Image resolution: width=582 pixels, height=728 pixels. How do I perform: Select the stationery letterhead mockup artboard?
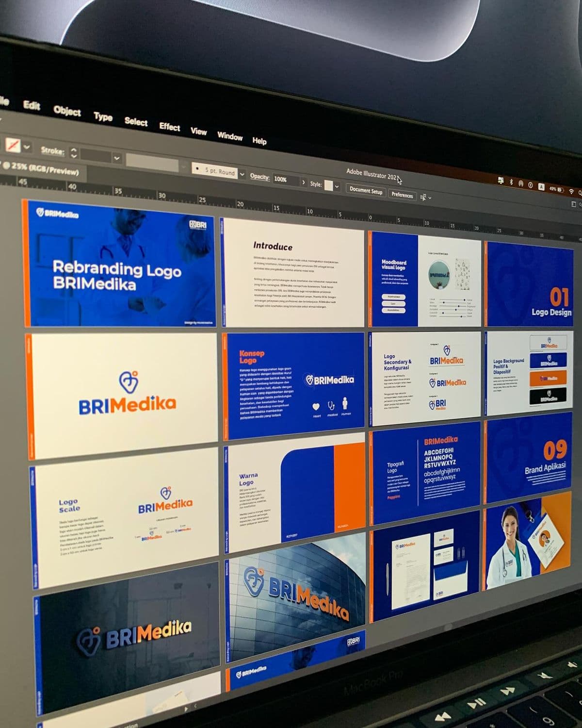tap(426, 565)
